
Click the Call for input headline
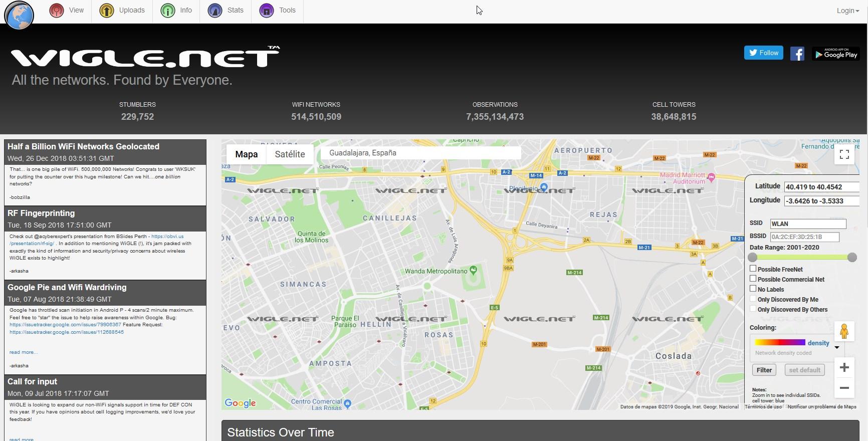click(x=32, y=382)
